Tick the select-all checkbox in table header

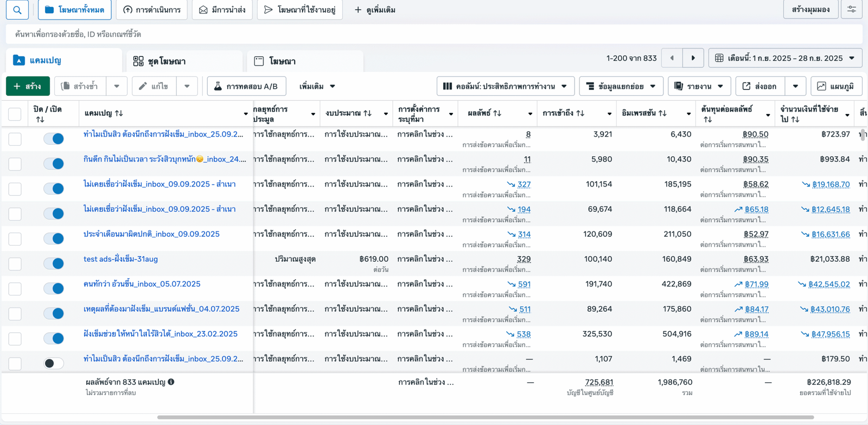[x=15, y=114]
